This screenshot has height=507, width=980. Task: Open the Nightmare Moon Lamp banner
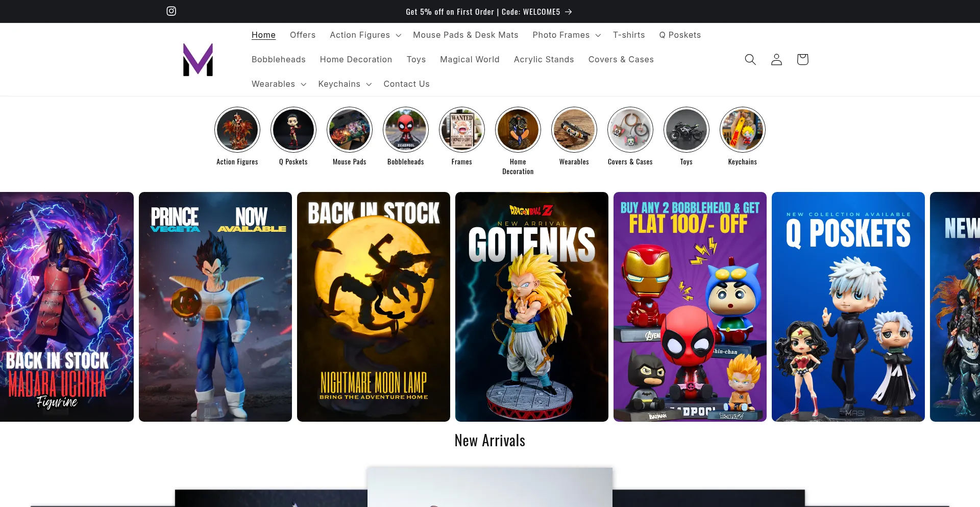373,307
